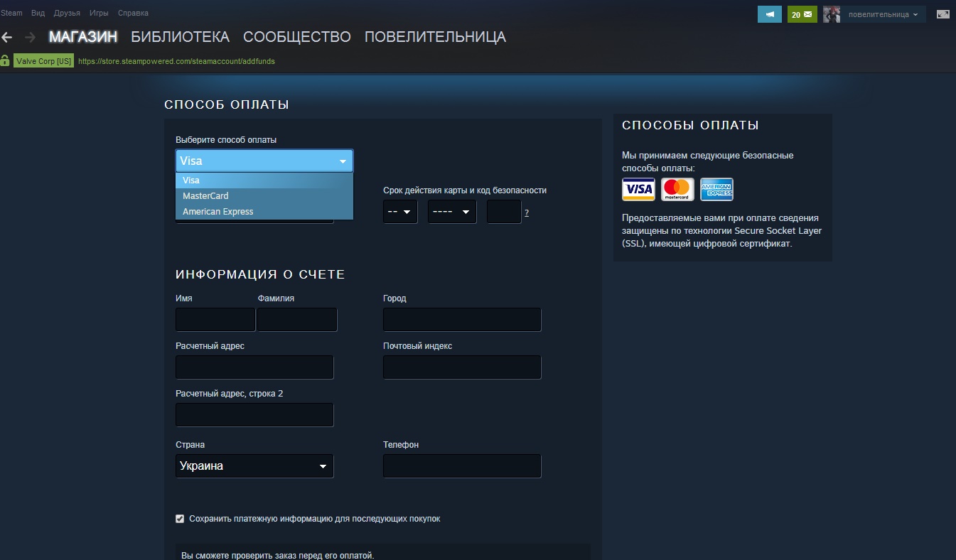Open the announcements megaphone button

(x=770, y=14)
